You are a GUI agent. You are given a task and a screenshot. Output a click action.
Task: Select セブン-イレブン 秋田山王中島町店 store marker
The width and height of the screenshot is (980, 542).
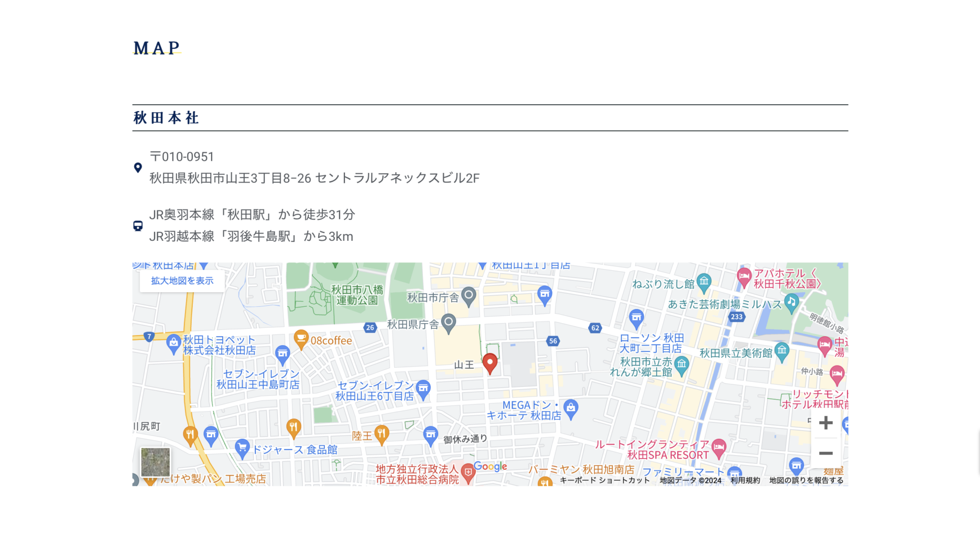[x=282, y=355]
